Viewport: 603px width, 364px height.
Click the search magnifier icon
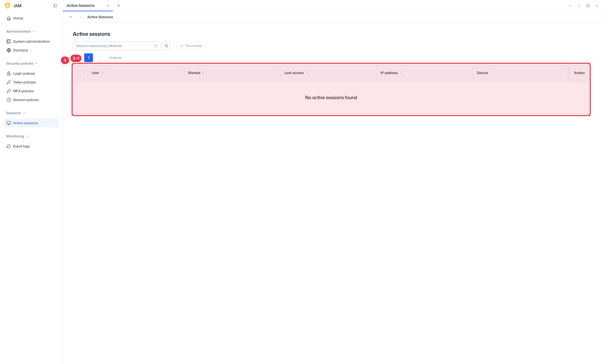[156, 46]
